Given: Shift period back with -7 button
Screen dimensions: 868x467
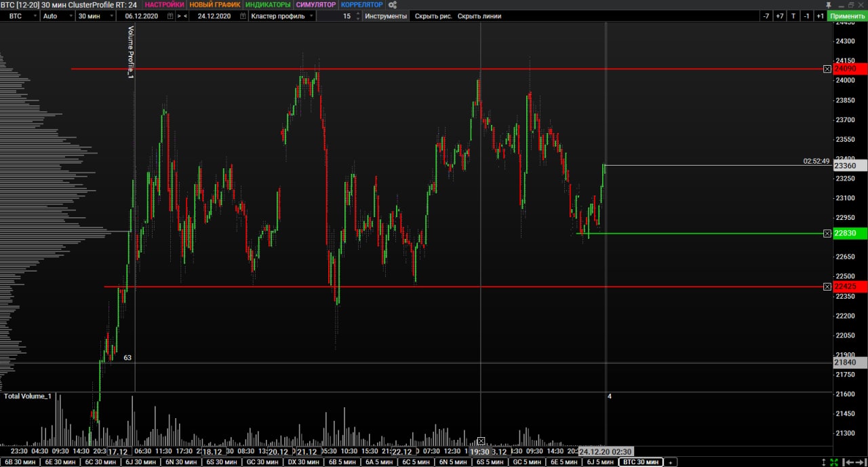Looking at the screenshot, I should 766,16.
